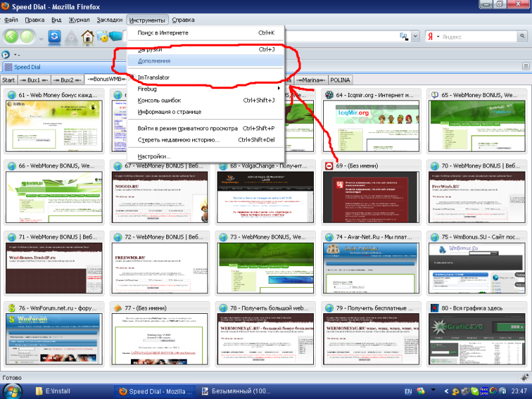Open dial 61 Web Money бонус thumbnail
This screenshot has height=399, width=532.
pyautogui.click(x=54, y=126)
